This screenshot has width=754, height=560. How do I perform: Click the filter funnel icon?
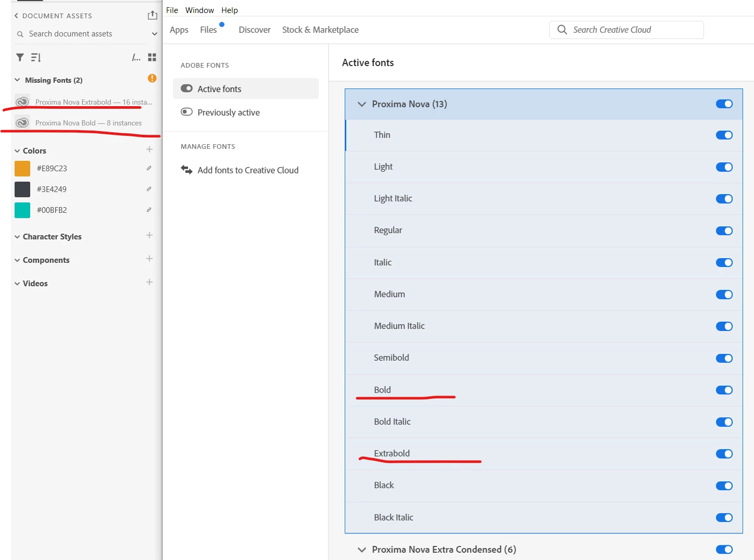[20, 57]
